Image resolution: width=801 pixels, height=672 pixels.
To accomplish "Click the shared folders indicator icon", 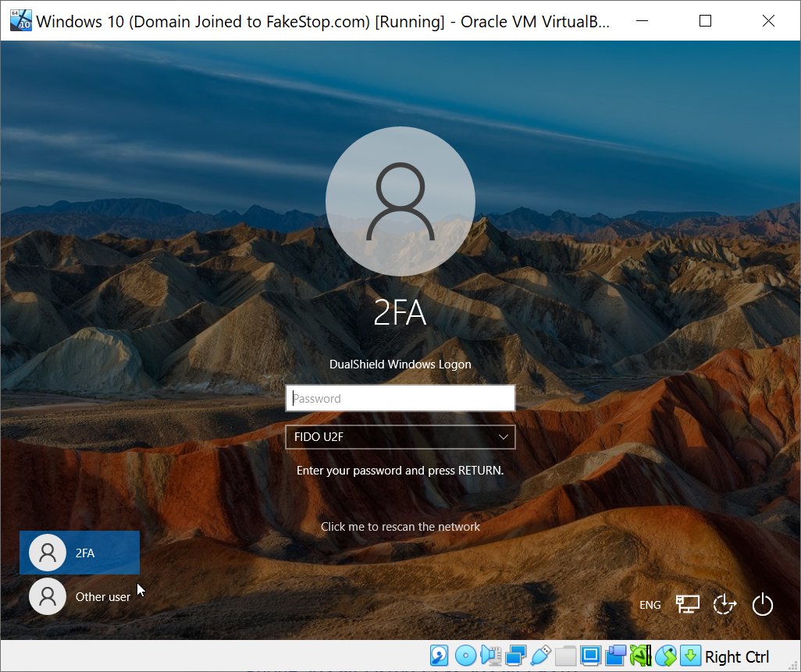I will click(x=566, y=656).
